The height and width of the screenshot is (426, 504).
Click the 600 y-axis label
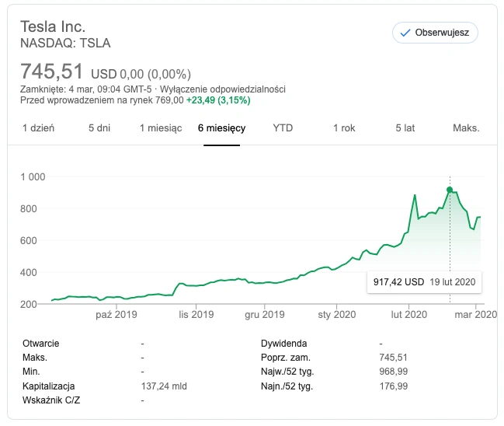(x=28, y=241)
